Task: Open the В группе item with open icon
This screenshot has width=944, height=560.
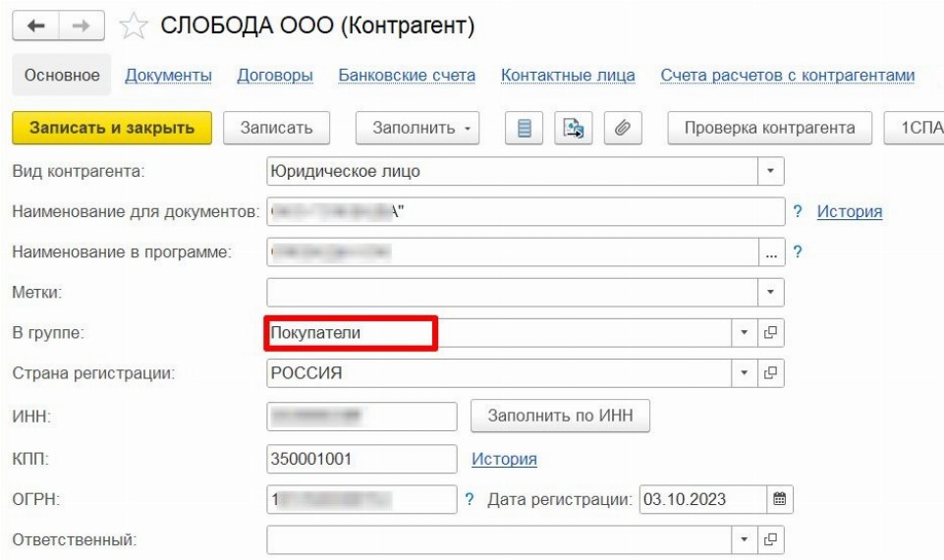Action: pos(773,333)
